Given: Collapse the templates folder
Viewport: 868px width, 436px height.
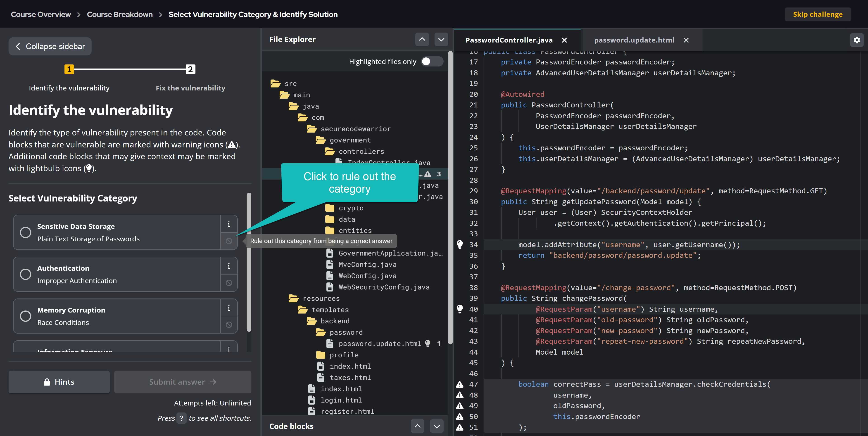Looking at the screenshot, I should [323, 310].
